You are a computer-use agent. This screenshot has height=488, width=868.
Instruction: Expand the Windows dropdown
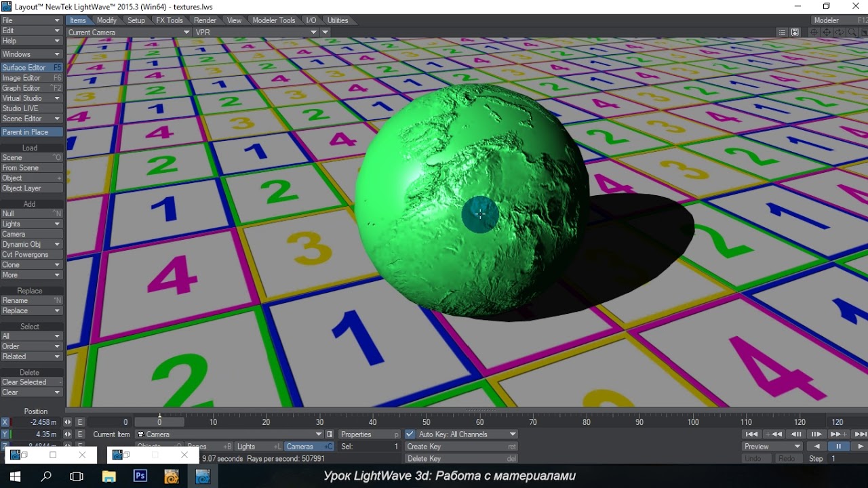point(32,54)
